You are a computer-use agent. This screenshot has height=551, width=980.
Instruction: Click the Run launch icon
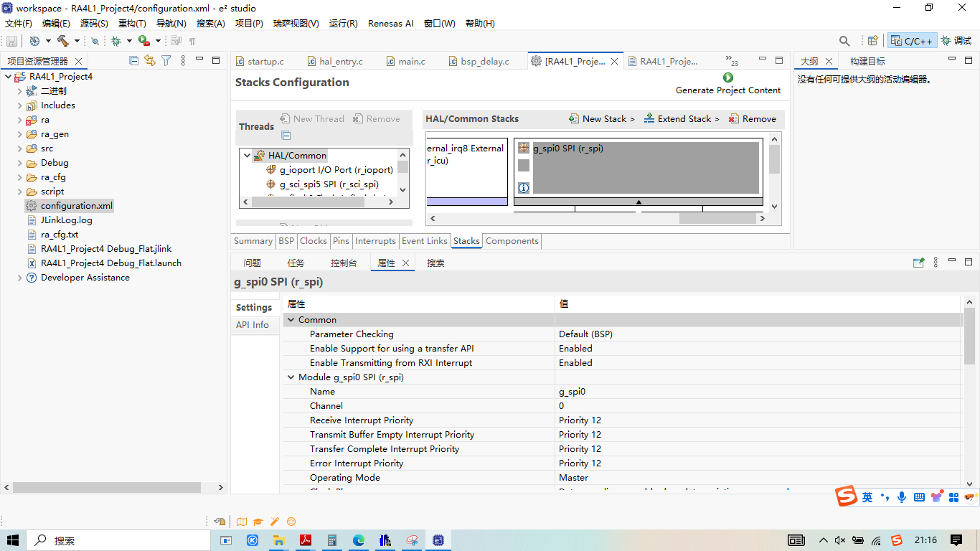144,41
